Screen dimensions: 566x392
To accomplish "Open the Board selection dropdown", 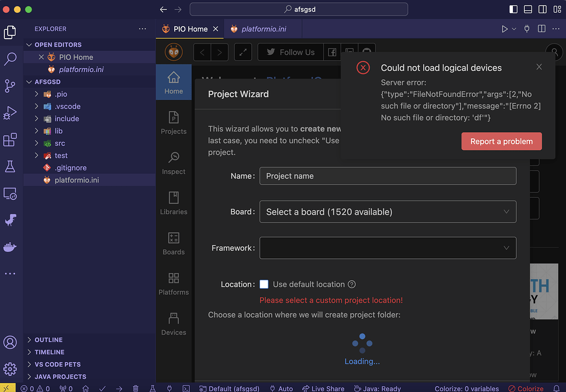I will (x=387, y=212).
